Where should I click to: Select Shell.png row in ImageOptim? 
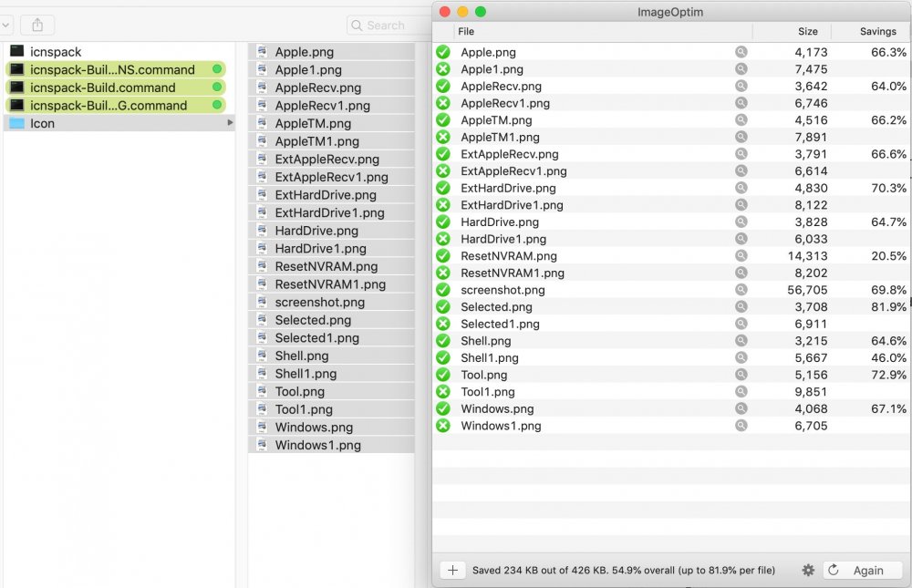[672, 341]
